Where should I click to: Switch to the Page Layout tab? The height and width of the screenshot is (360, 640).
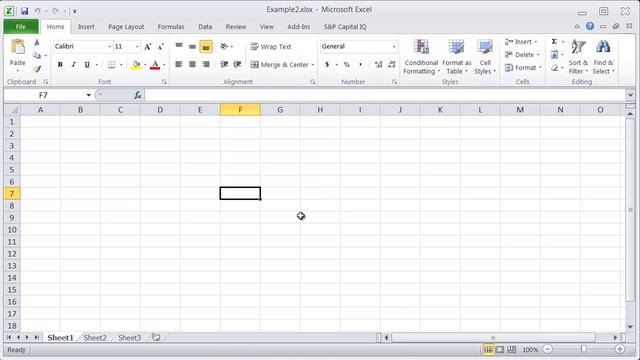pos(126,27)
